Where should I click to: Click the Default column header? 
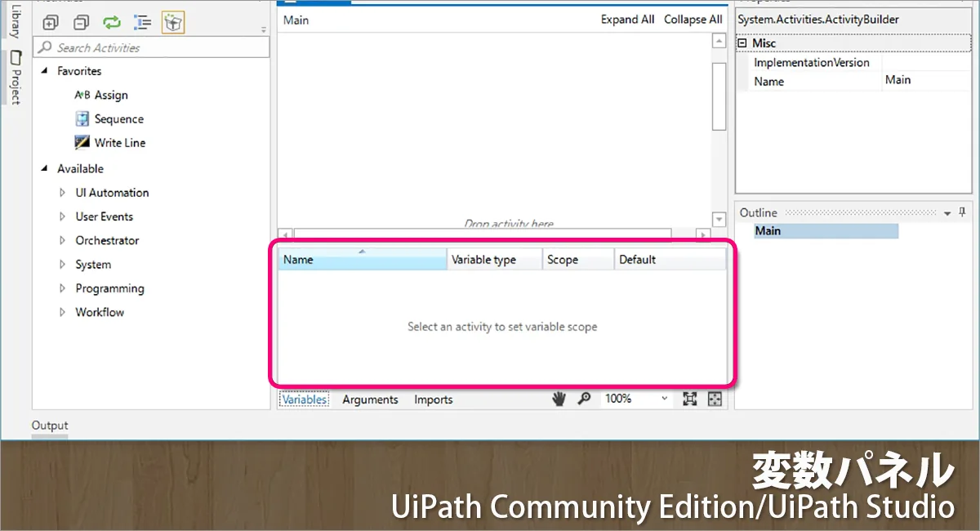(670, 260)
